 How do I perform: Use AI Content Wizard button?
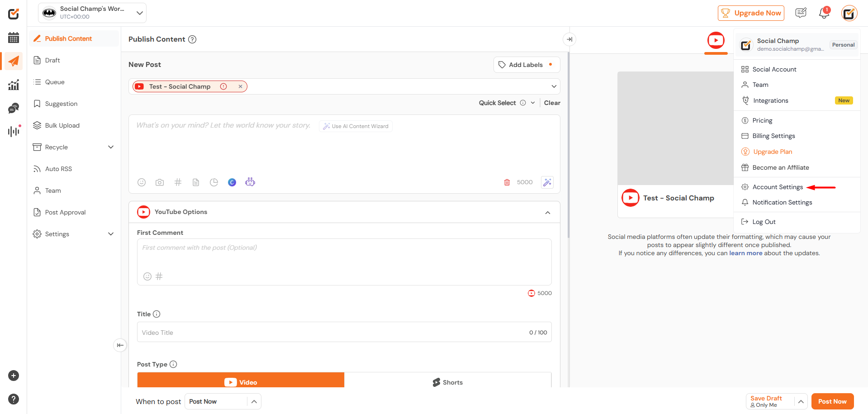pos(356,126)
